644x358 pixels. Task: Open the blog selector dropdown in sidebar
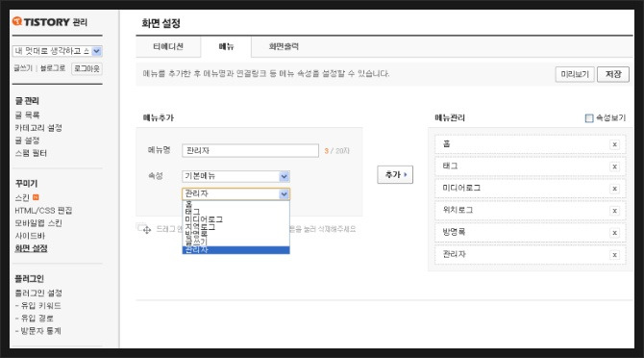click(57, 51)
